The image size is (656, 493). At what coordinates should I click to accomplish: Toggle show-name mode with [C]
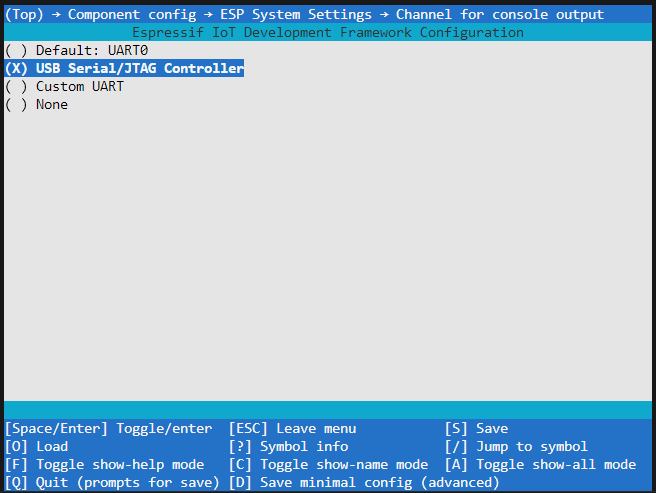tap(328, 465)
